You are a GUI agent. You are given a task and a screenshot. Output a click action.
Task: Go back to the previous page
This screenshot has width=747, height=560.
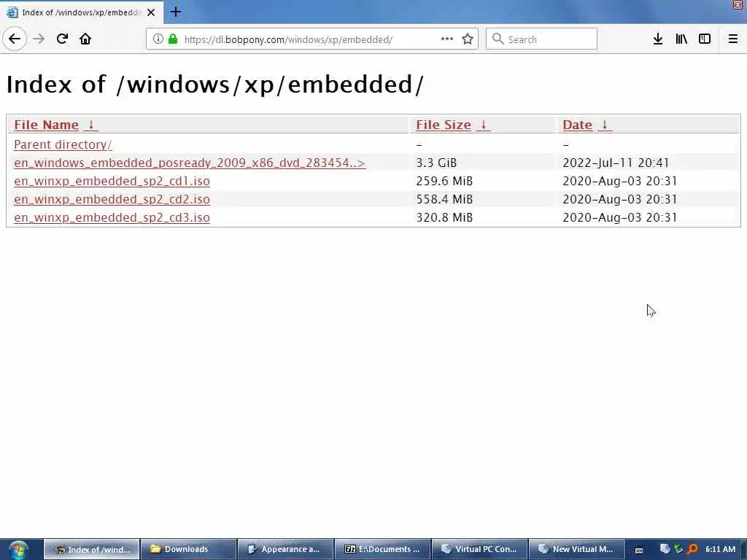tap(15, 39)
